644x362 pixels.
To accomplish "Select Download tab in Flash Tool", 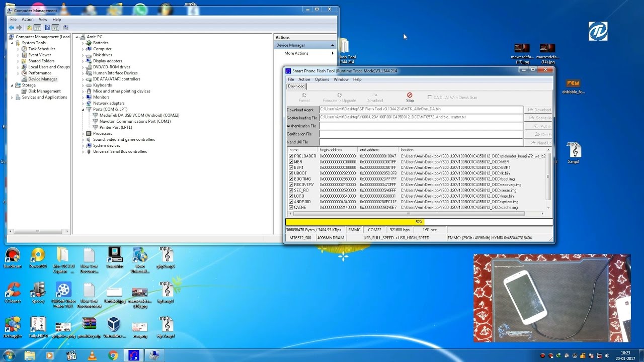I will [296, 86].
